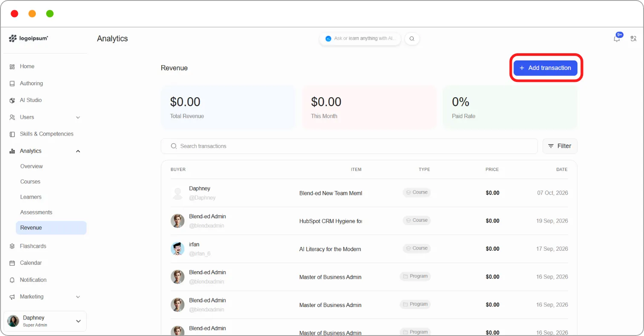Click the AI Studio cube icon
Screen dimensions: 644x336
point(12,100)
